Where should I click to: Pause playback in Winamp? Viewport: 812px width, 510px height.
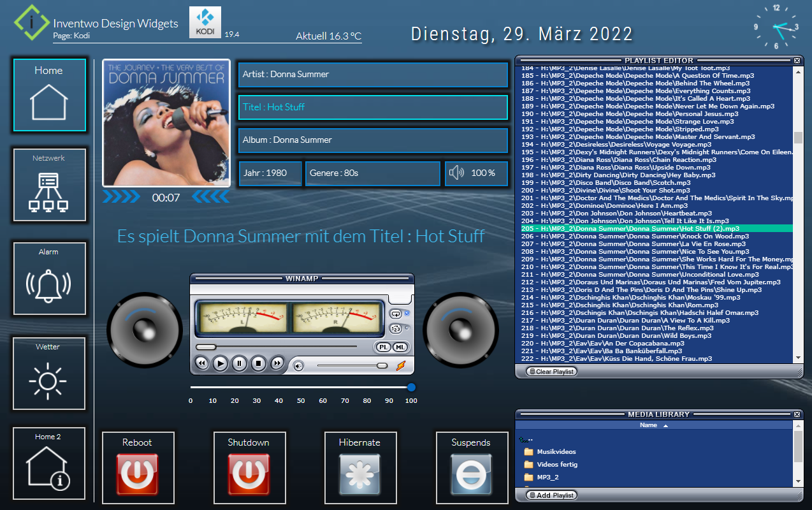point(239,364)
